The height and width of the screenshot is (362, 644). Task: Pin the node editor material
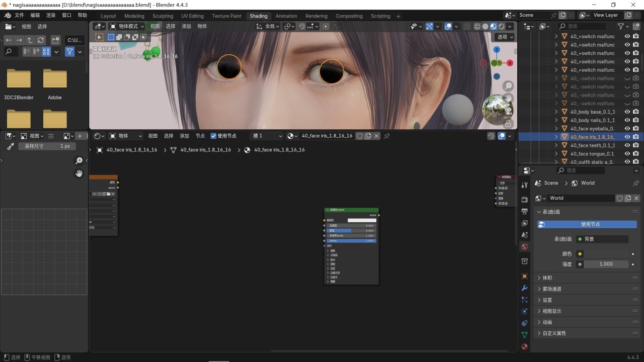coord(387,136)
